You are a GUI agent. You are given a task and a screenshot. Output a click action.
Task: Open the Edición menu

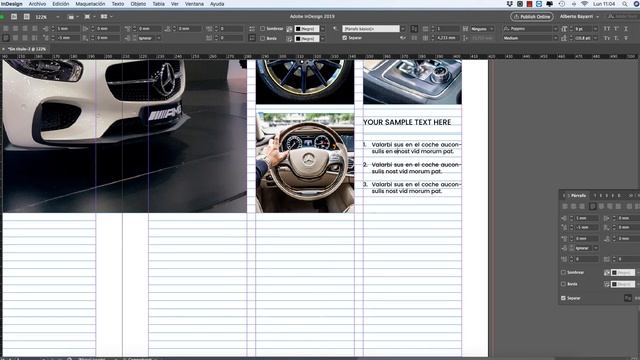point(60,4)
